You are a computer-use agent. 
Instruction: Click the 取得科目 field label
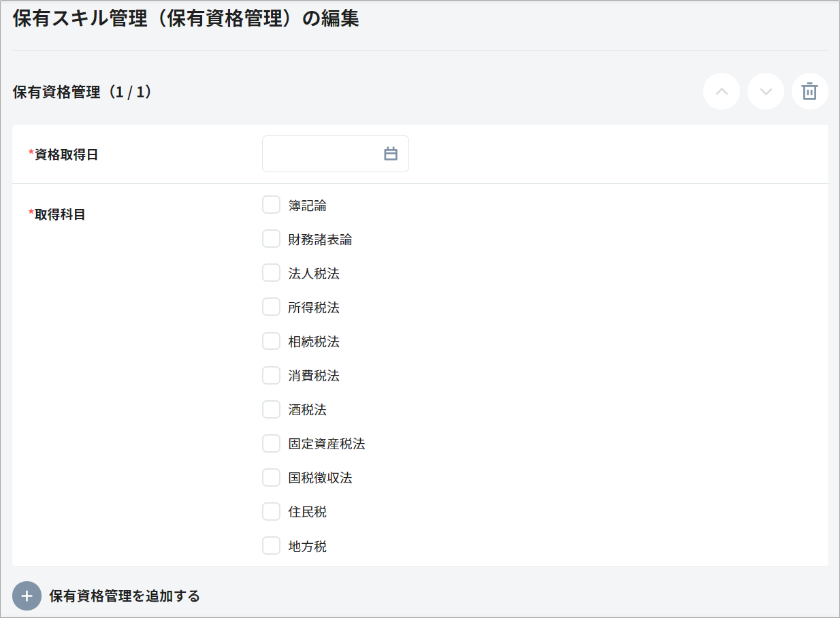pos(60,214)
